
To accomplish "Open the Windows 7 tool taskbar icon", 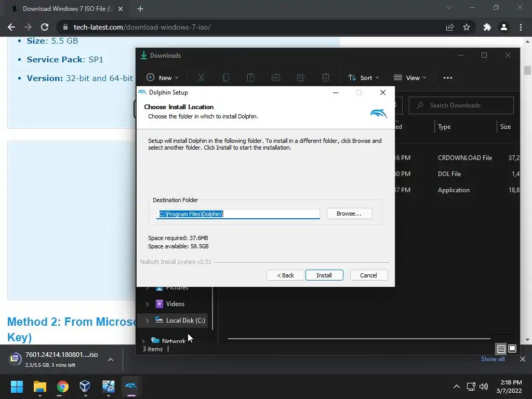I will click(x=108, y=387).
